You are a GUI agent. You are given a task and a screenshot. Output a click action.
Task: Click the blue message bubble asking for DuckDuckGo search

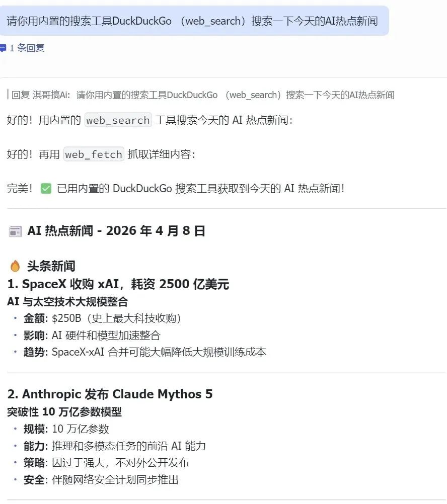point(194,21)
